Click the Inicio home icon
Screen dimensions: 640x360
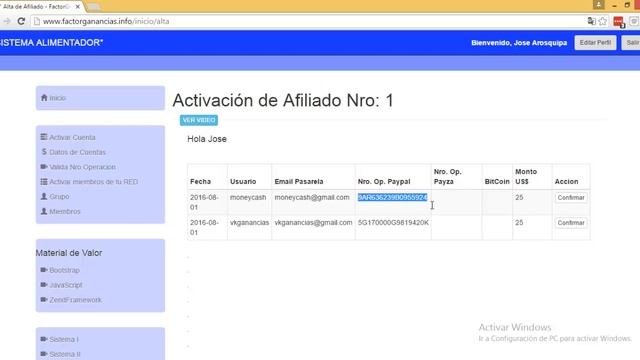(44, 98)
